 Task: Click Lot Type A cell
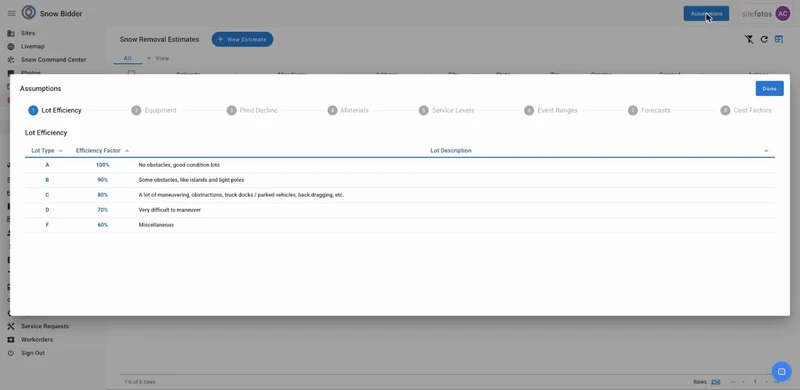[x=47, y=165]
